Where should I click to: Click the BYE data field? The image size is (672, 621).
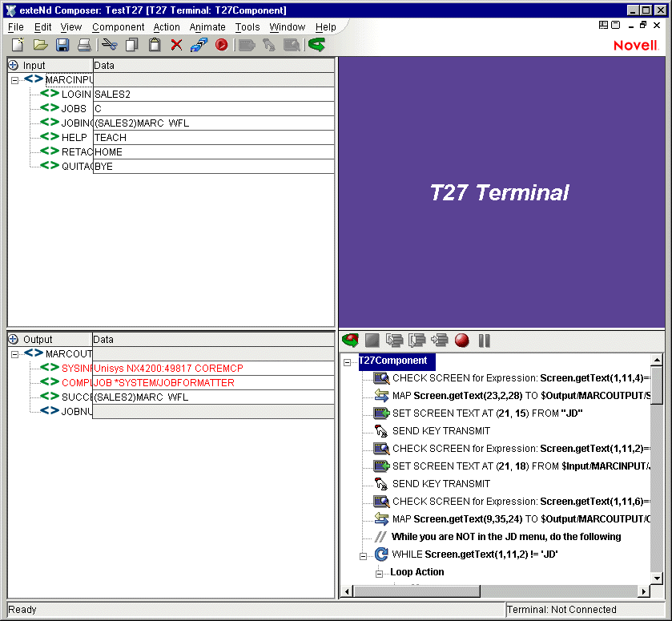213,167
